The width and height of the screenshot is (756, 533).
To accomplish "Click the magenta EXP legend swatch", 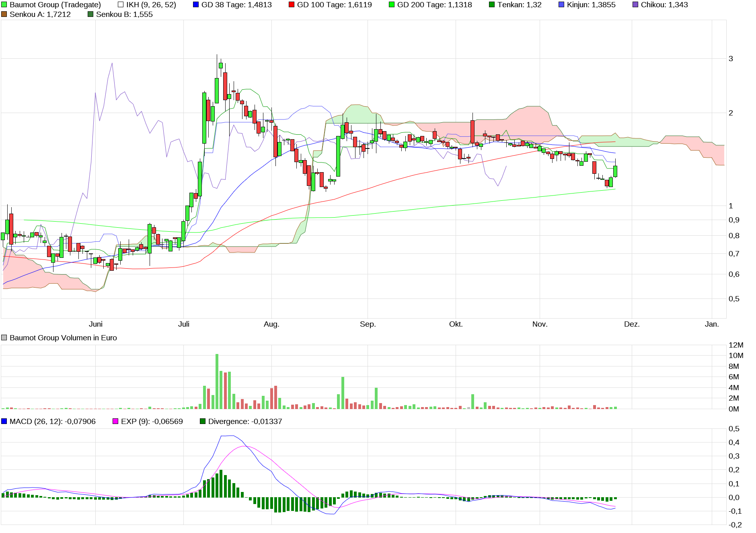I will pos(115,422).
